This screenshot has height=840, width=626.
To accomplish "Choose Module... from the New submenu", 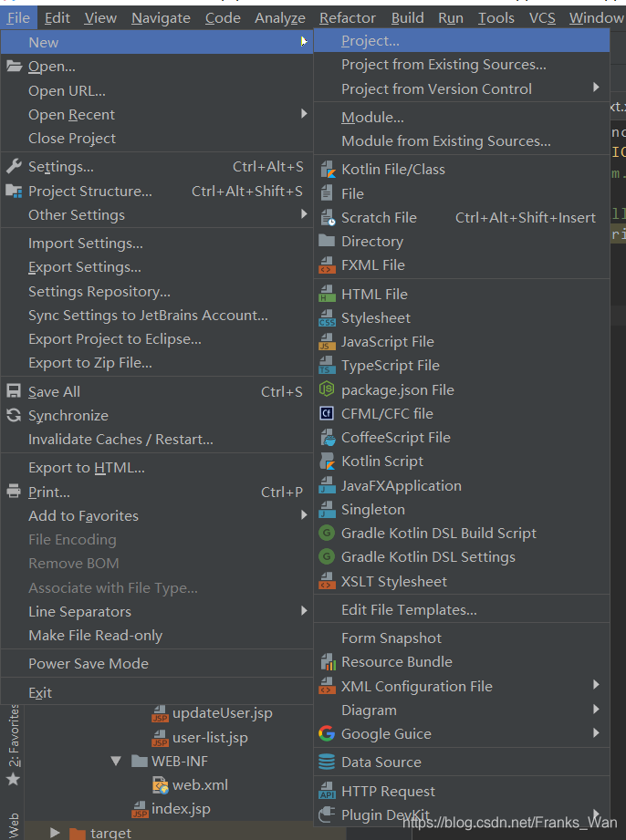I will 462,118.
